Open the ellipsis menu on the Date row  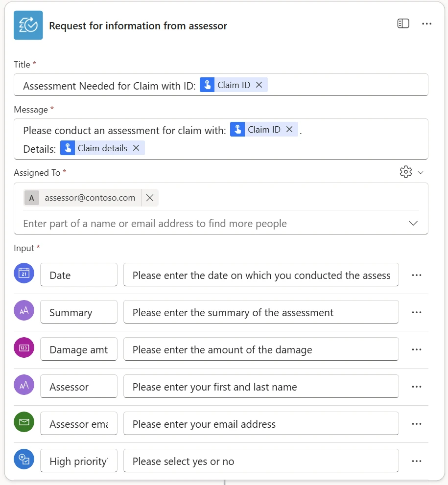pyautogui.click(x=416, y=275)
